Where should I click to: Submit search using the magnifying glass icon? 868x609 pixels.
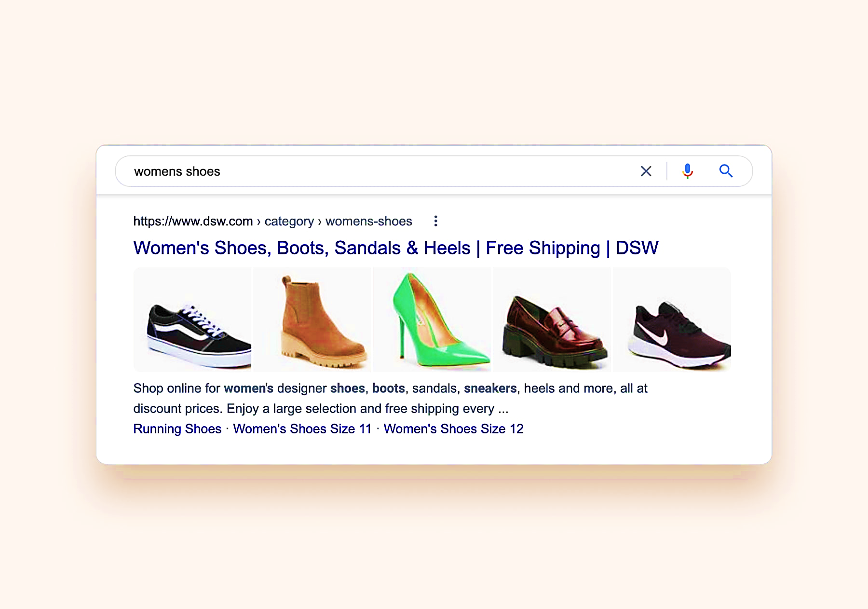[x=726, y=171]
